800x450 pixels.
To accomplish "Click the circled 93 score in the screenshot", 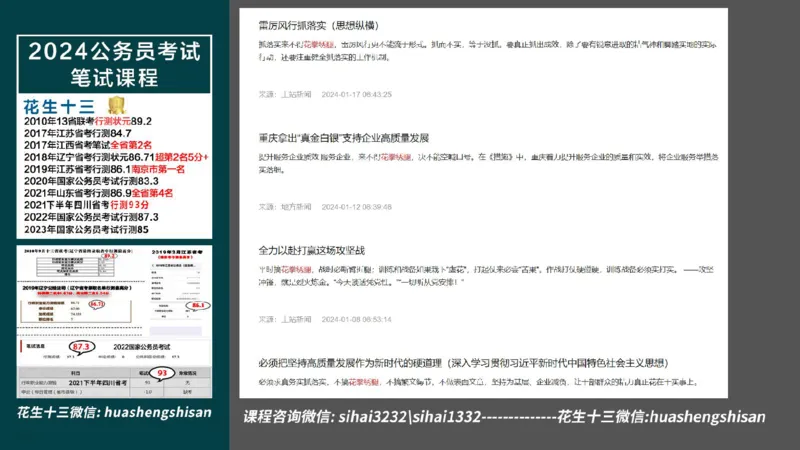I will [162, 373].
